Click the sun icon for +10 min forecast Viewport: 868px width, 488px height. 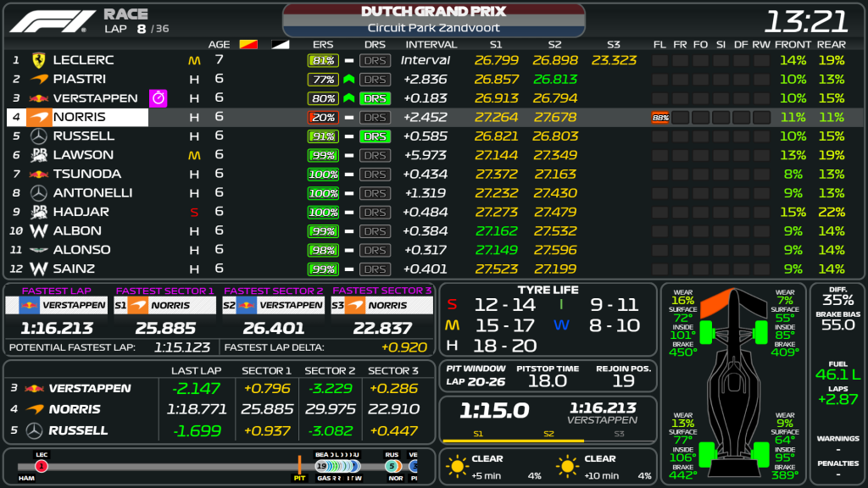[567, 467]
